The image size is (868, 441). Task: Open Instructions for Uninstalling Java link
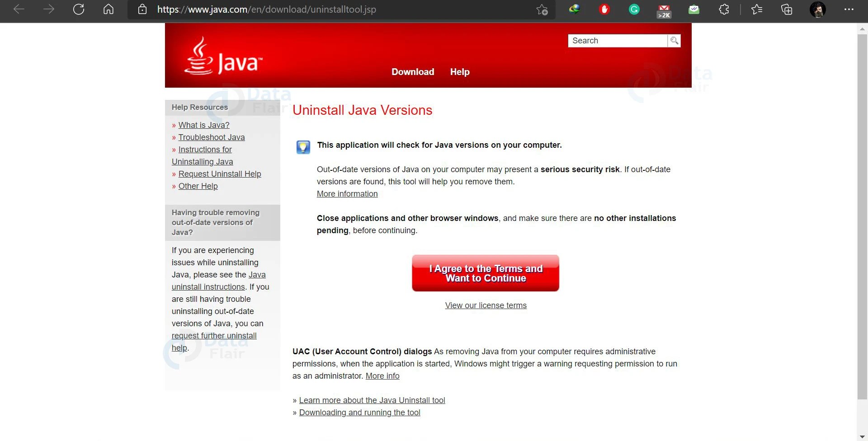coord(203,155)
